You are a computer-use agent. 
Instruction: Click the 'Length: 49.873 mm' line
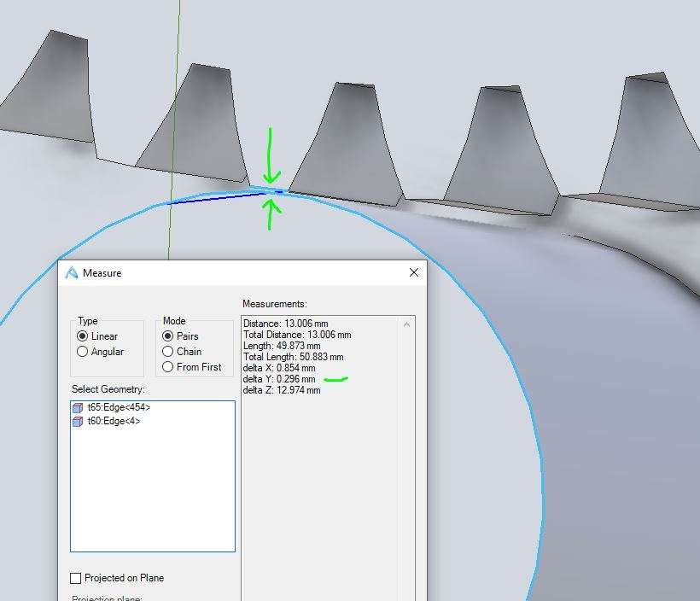click(282, 346)
